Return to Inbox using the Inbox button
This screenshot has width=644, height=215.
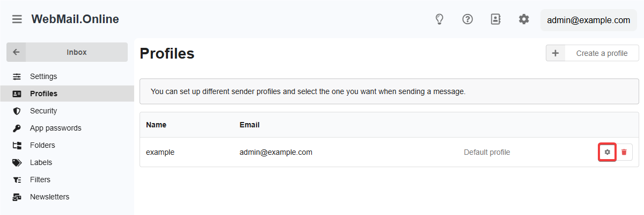pyautogui.click(x=76, y=52)
